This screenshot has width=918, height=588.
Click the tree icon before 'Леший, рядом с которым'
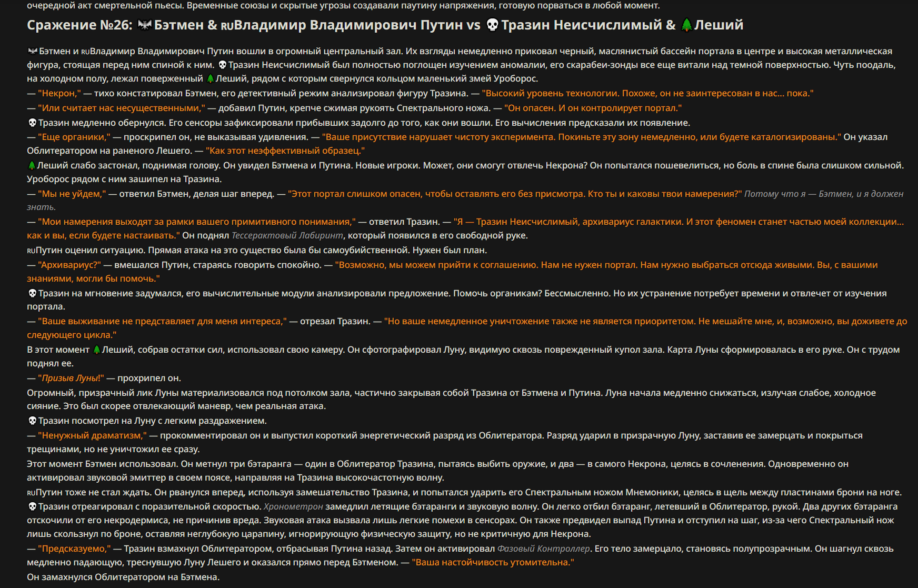211,78
